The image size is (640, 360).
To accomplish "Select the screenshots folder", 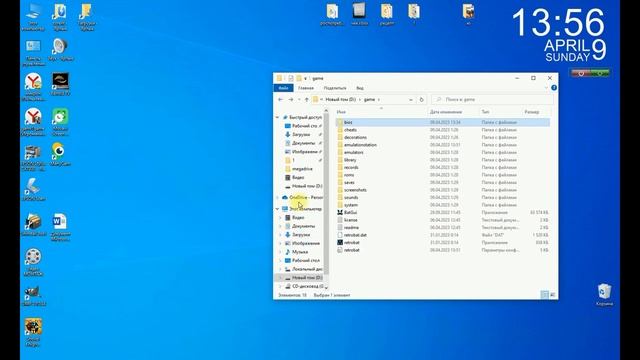I will pos(355,190).
